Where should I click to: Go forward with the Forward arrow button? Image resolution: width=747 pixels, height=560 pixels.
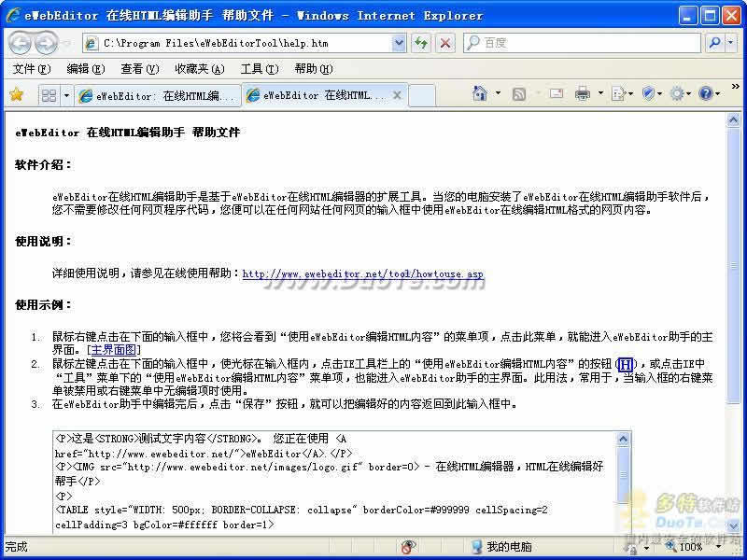tap(46, 43)
